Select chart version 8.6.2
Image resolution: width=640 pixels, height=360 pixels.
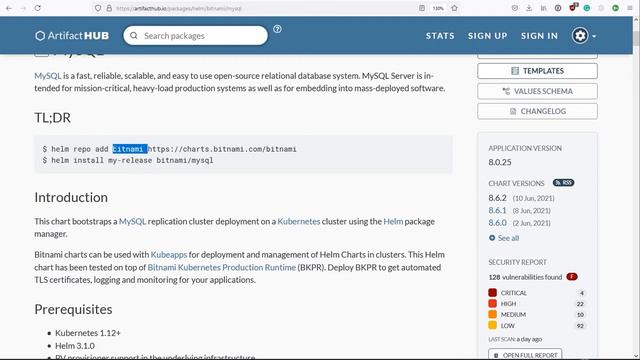pyautogui.click(x=498, y=198)
